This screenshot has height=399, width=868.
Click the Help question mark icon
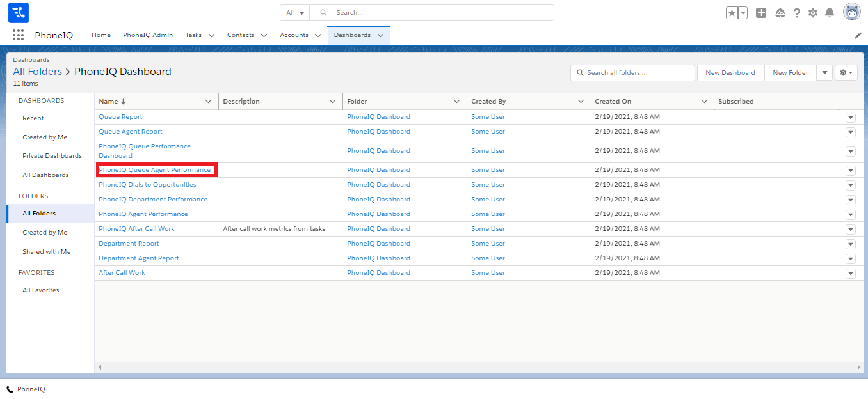click(797, 13)
